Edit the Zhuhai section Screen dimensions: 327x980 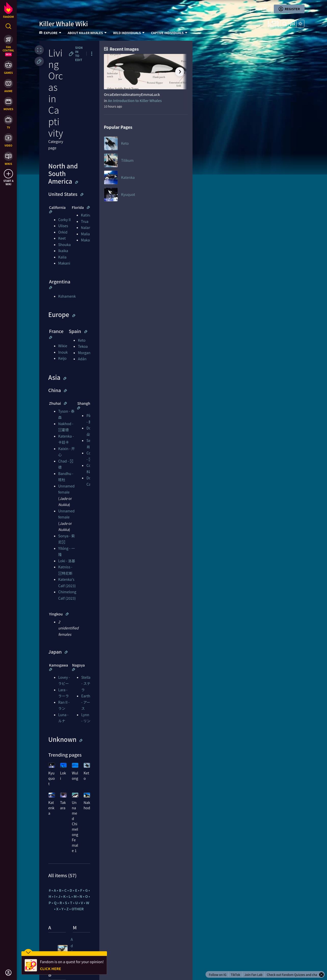tap(65, 403)
